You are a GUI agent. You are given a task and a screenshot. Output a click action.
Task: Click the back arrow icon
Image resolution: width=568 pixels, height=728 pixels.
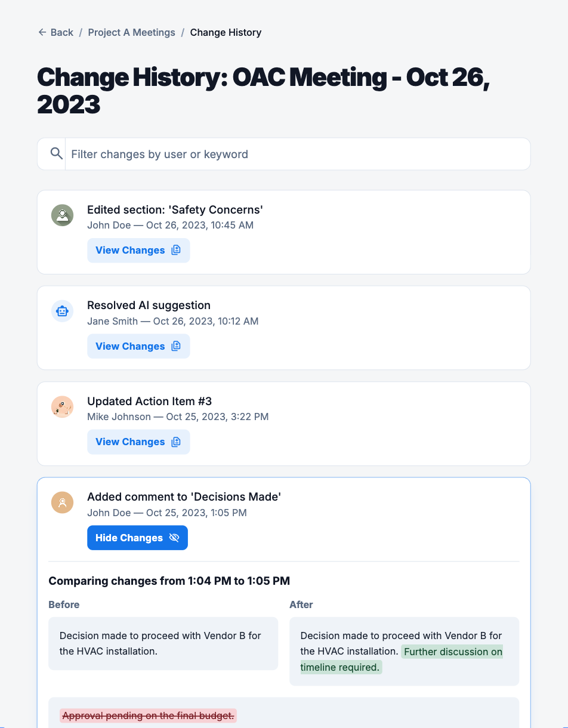(42, 32)
